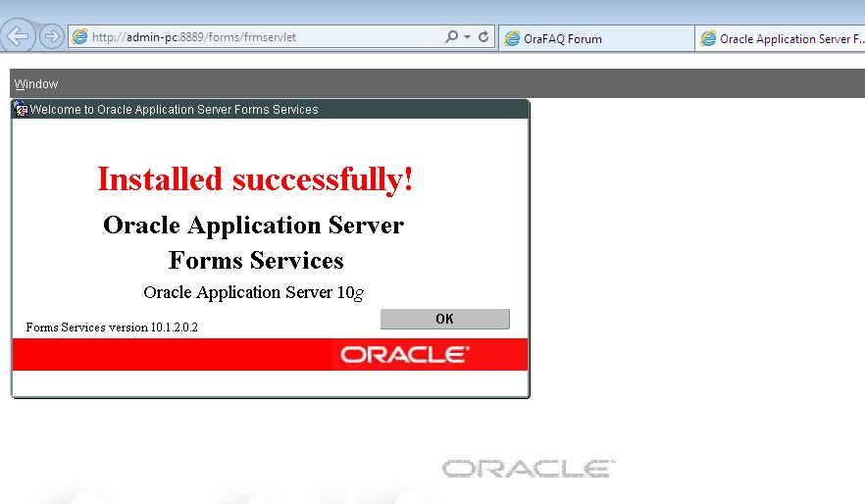Click the icon on Oracle Application Server tab
The width and height of the screenshot is (865, 504).
pyautogui.click(x=707, y=39)
